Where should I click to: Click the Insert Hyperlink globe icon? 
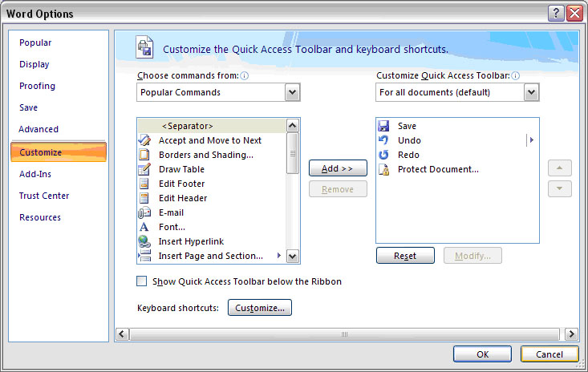coord(144,241)
